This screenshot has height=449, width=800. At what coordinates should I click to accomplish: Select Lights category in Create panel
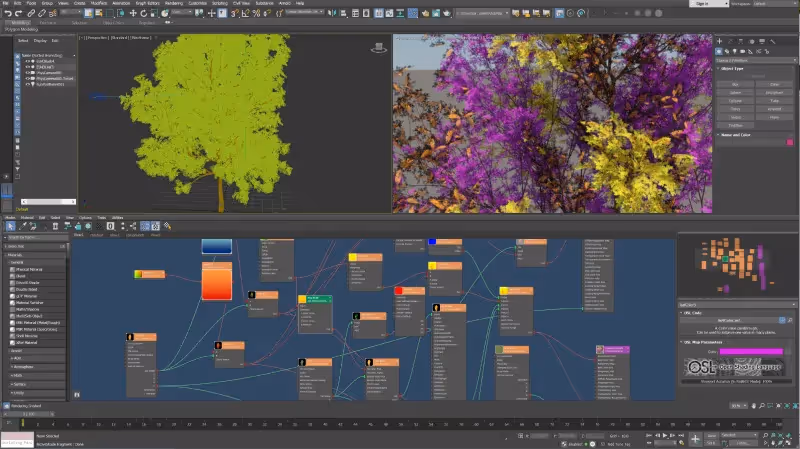735,52
